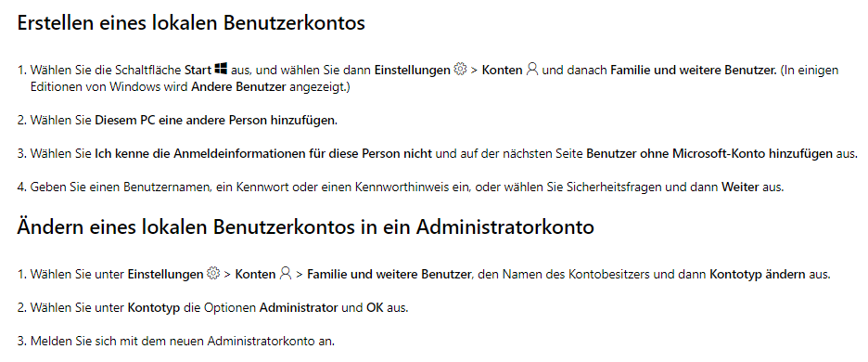868x362 pixels.
Task: Click the Windows Start logo icon
Action: [x=222, y=70]
